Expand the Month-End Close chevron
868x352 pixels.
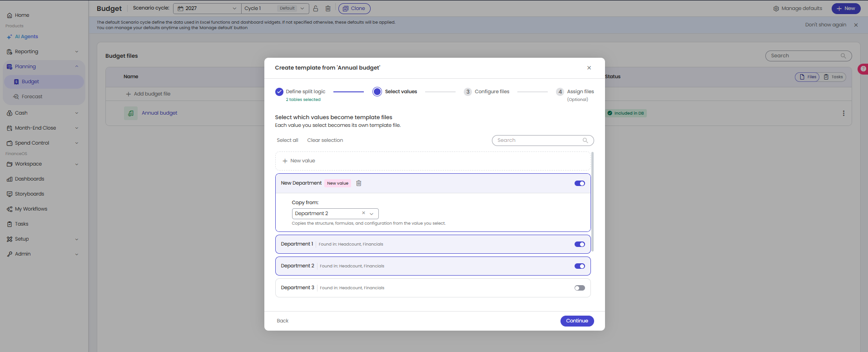click(77, 128)
